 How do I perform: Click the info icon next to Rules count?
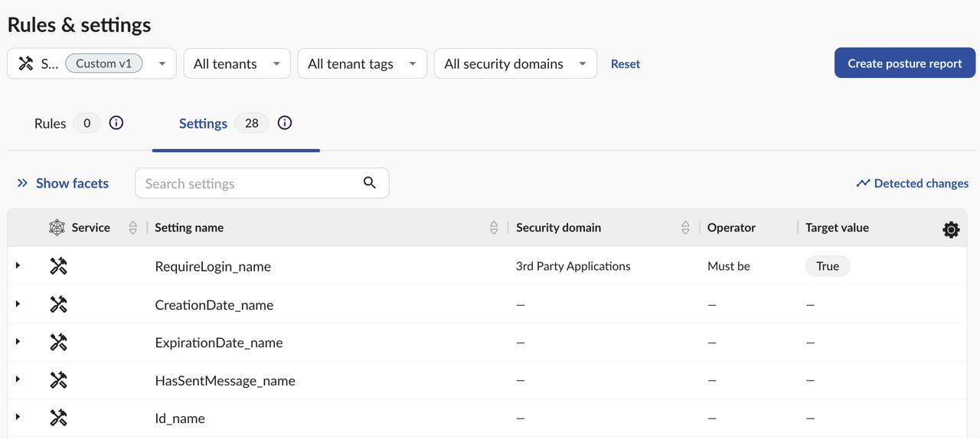(x=116, y=123)
